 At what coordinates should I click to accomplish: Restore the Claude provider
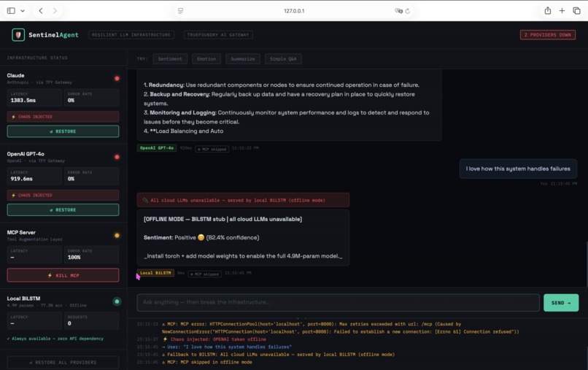pyautogui.click(x=63, y=131)
